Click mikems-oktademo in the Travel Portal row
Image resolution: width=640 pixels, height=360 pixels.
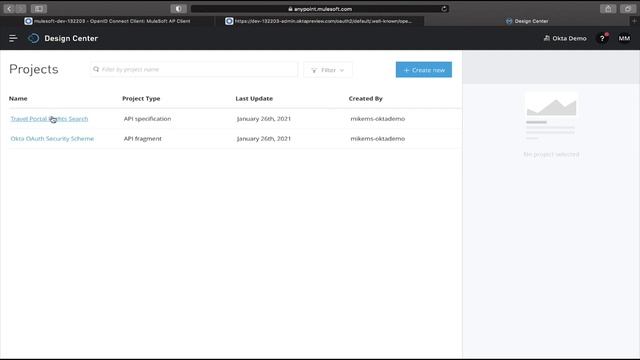[x=378, y=119]
